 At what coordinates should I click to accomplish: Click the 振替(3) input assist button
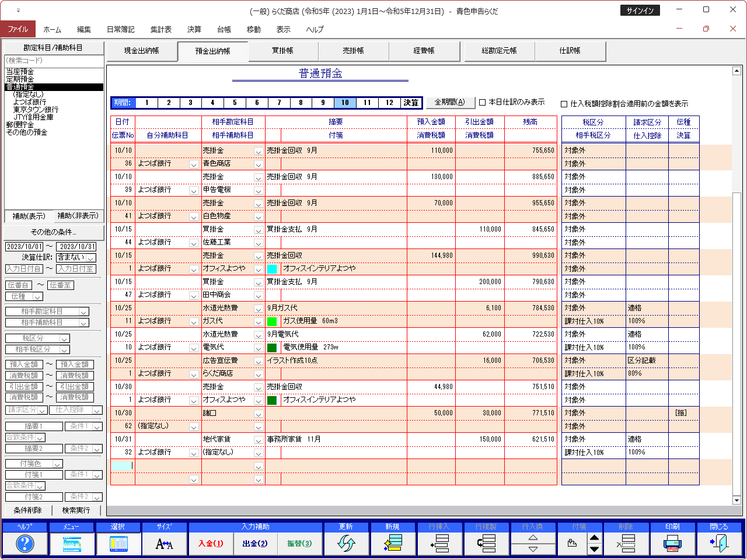pyautogui.click(x=299, y=544)
